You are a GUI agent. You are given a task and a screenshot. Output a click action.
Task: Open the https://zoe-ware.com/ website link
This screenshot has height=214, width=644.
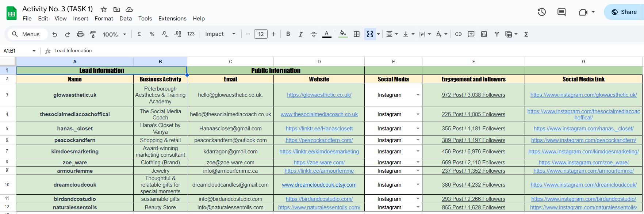pyautogui.click(x=319, y=163)
